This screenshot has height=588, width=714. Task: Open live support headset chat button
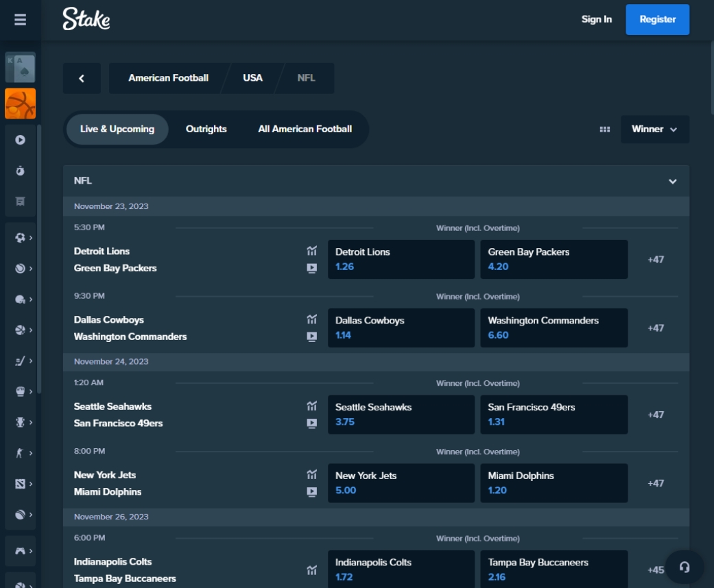coord(684,567)
